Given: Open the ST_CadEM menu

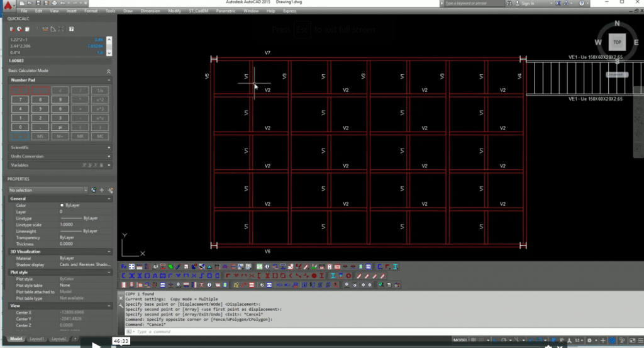Looking at the screenshot, I should (198, 11).
